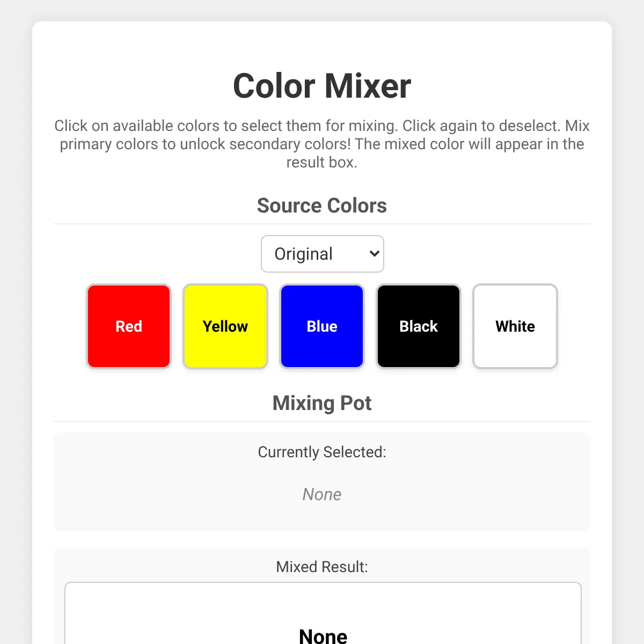Image resolution: width=644 pixels, height=644 pixels.
Task: Click the Color Mixer title
Action: 322,86
